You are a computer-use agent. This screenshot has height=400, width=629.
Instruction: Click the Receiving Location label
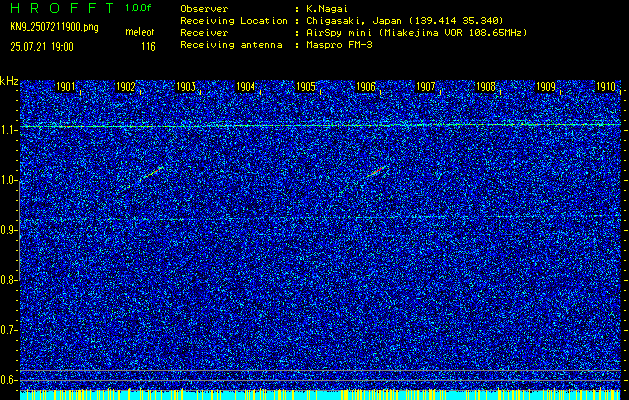pos(234,21)
